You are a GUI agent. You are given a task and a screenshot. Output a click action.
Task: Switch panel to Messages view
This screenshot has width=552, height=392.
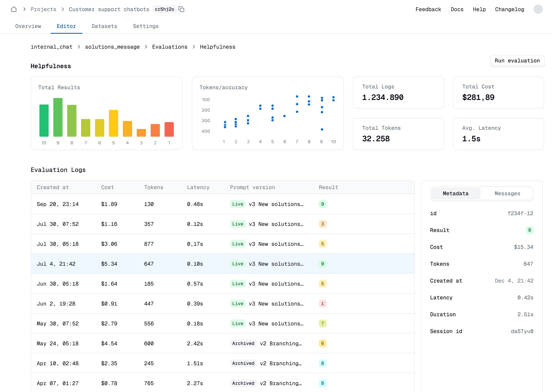pos(507,193)
